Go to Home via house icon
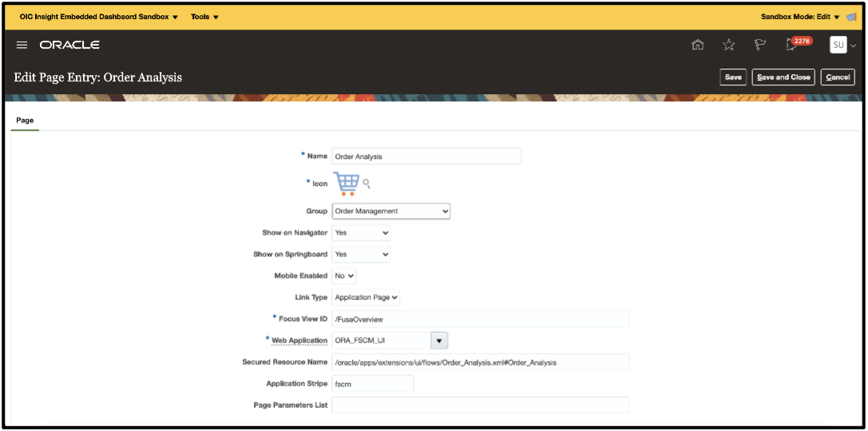Image resolution: width=868 pixels, height=431 pixels. pos(697,45)
